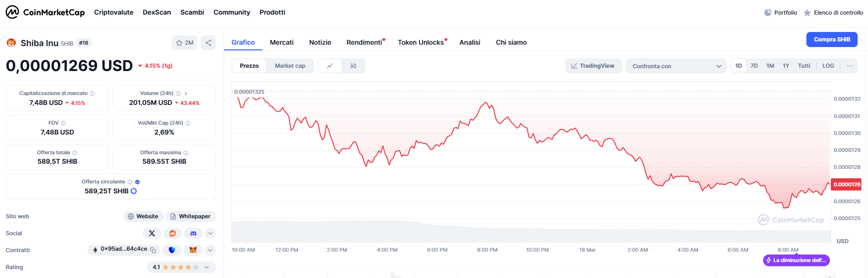868x278 pixels.
Task: Switch chart to candlestick view
Action: [x=353, y=66]
